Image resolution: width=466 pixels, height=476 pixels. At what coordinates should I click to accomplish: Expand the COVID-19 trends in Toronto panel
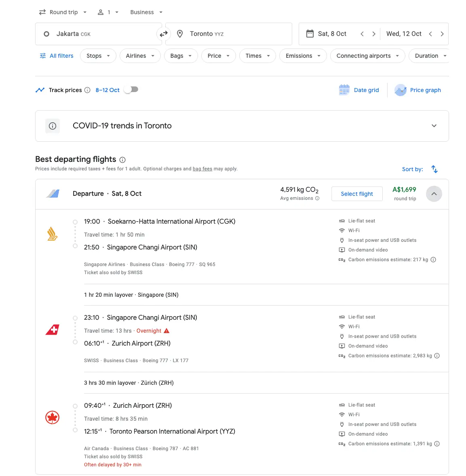point(434,126)
